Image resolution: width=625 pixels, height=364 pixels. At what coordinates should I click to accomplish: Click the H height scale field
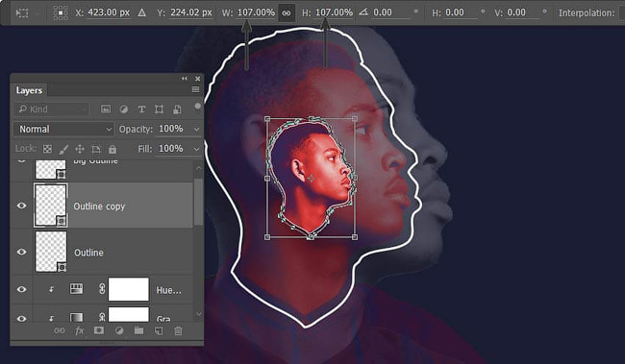click(x=334, y=12)
